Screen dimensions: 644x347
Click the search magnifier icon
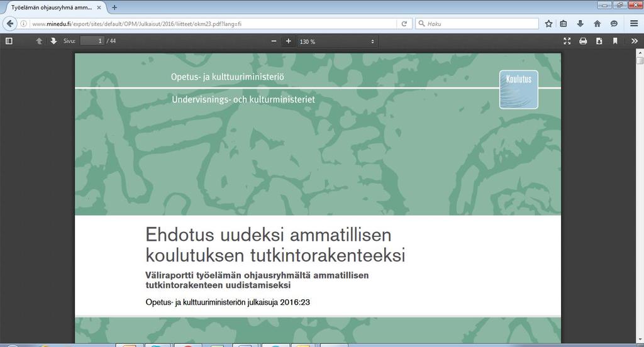[421, 24]
